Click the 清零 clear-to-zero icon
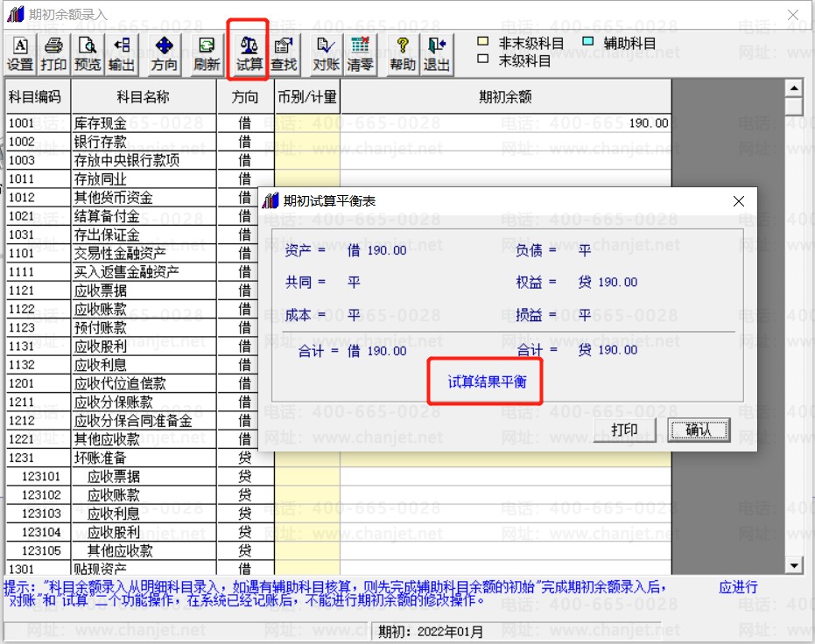 coord(360,54)
